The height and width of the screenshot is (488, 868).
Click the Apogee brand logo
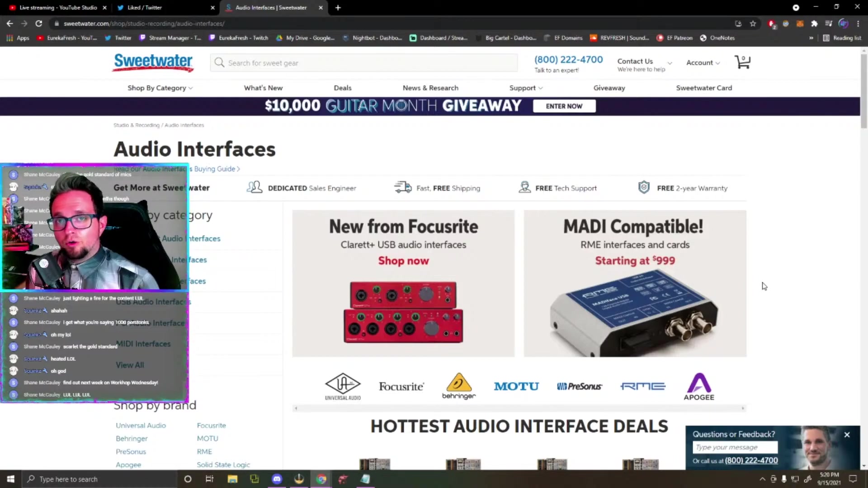698,386
